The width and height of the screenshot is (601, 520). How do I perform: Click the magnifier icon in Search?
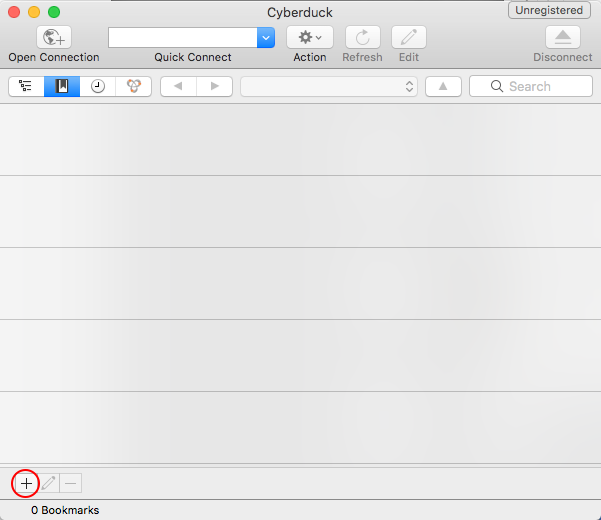pyautogui.click(x=497, y=86)
